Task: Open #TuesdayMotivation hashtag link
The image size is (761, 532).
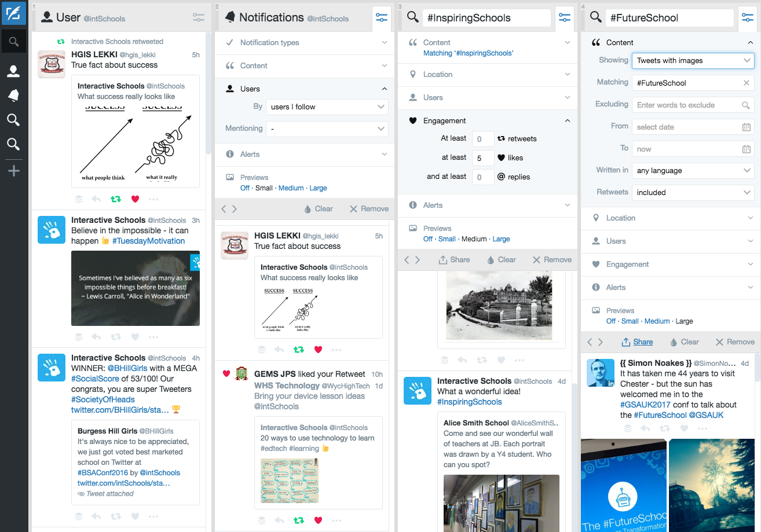Action: (x=149, y=241)
